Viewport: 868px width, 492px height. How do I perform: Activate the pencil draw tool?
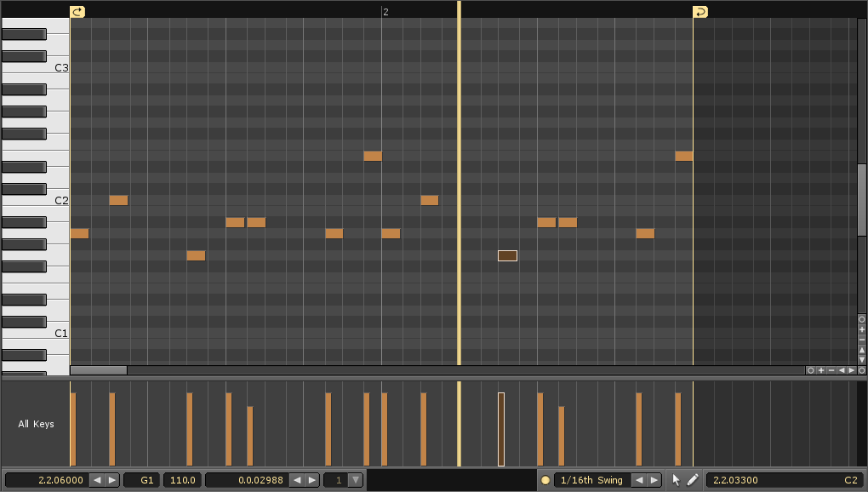[x=693, y=480]
